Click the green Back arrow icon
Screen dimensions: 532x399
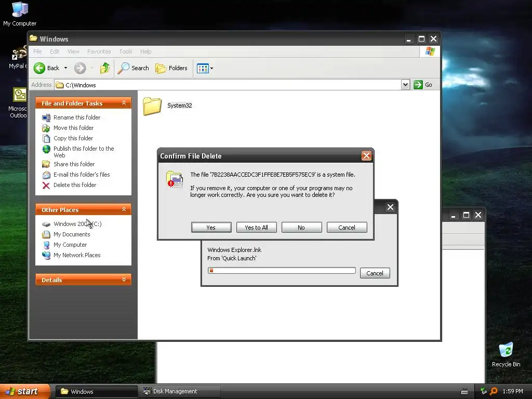click(x=39, y=68)
